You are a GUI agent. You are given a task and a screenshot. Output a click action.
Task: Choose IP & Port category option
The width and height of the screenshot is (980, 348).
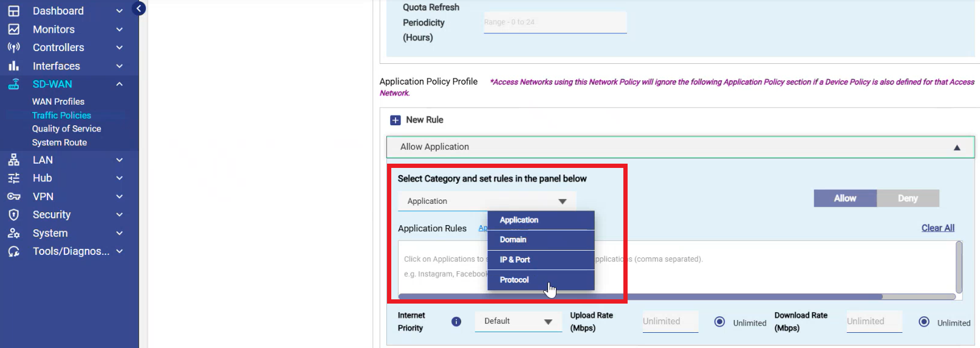[x=515, y=260]
